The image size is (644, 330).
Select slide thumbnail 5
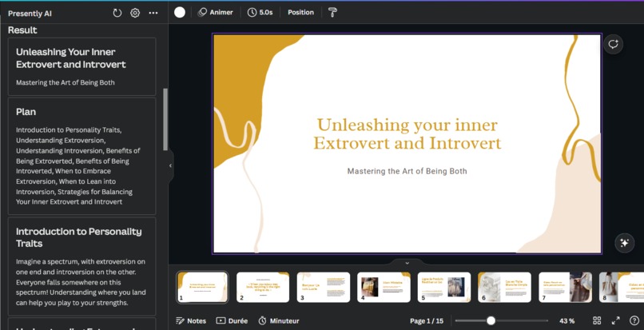click(x=444, y=287)
